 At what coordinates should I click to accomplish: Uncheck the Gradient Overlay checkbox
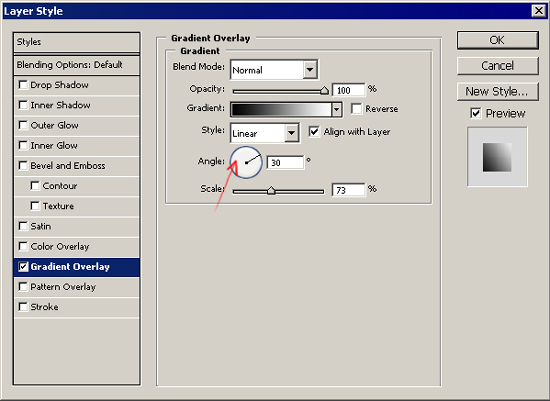coord(23,267)
